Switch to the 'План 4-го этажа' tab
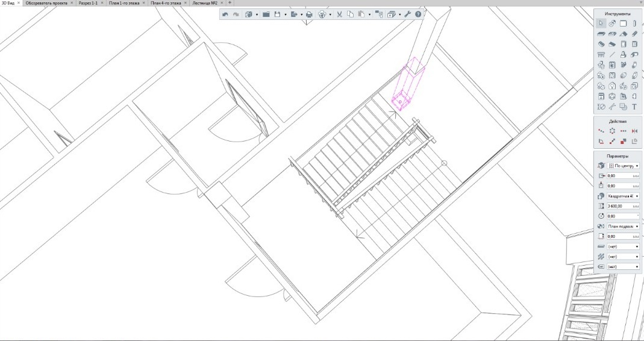This screenshot has width=644, height=341. pyautogui.click(x=167, y=3)
